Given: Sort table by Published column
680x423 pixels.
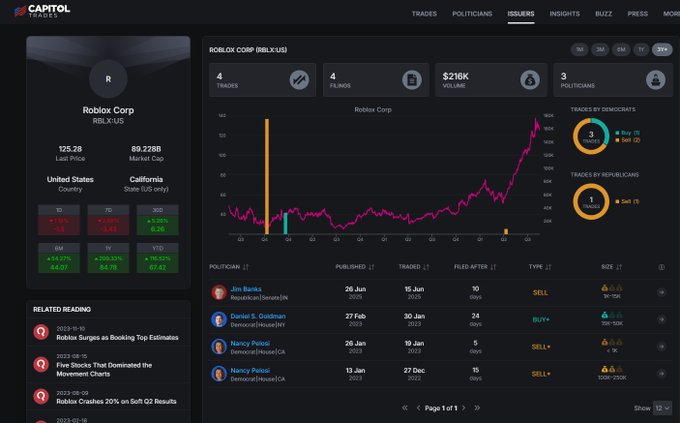Looking at the screenshot, I should (355, 267).
